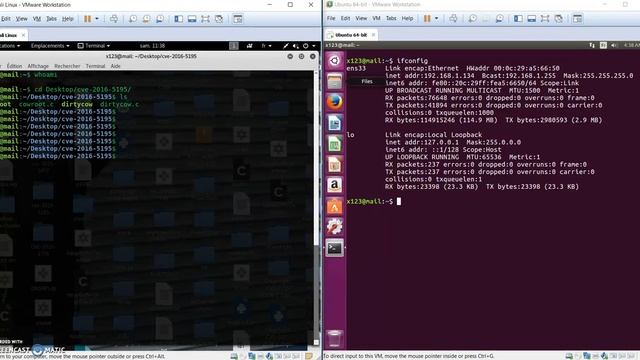
Task: Launch LibreOffice Calc from Ubuntu launcher
Action: [x=334, y=144]
